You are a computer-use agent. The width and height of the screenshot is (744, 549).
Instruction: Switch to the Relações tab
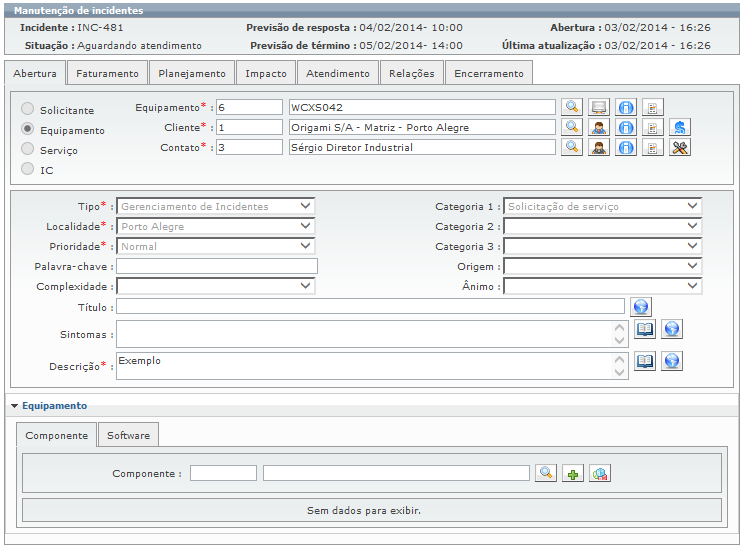click(x=411, y=73)
